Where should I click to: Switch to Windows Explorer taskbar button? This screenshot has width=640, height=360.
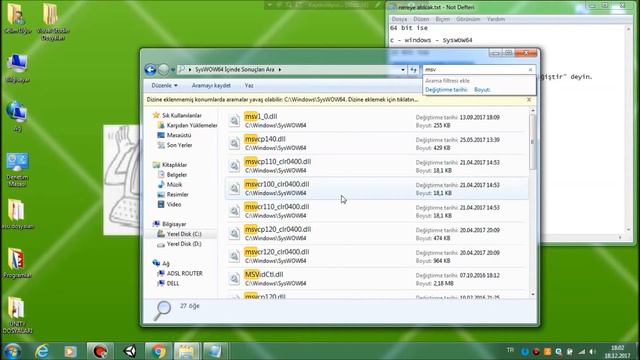[x=187, y=351]
